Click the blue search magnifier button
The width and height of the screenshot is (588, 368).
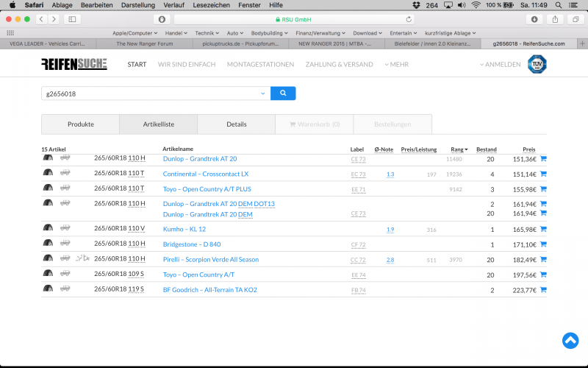coord(283,93)
